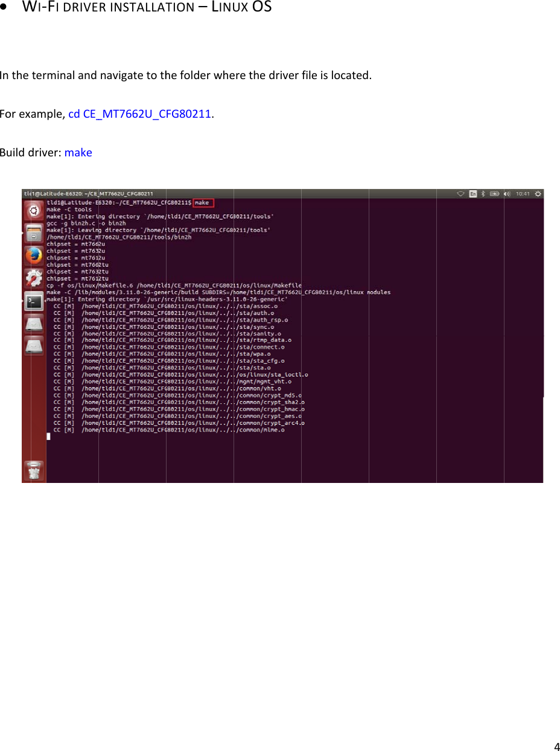Screen dimensions: 560x751
Task: Click the terminal text cursor position
Action: 48,436
